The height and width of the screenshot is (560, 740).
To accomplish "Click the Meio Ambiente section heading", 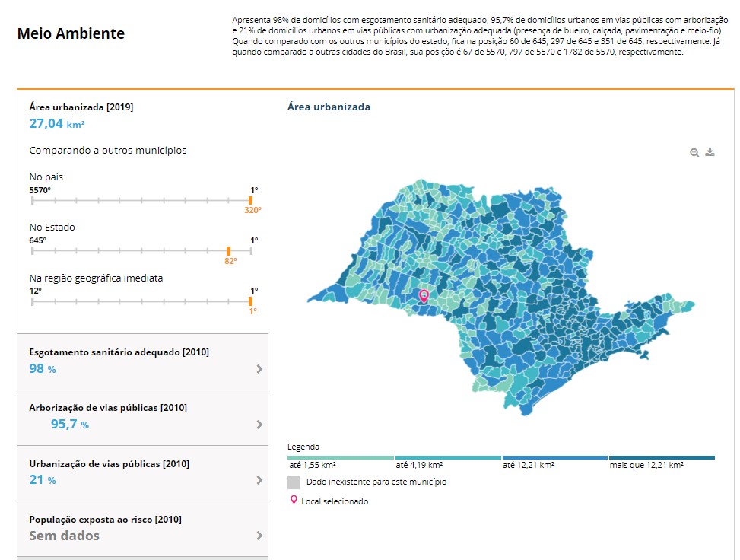I will pyautogui.click(x=71, y=33).
